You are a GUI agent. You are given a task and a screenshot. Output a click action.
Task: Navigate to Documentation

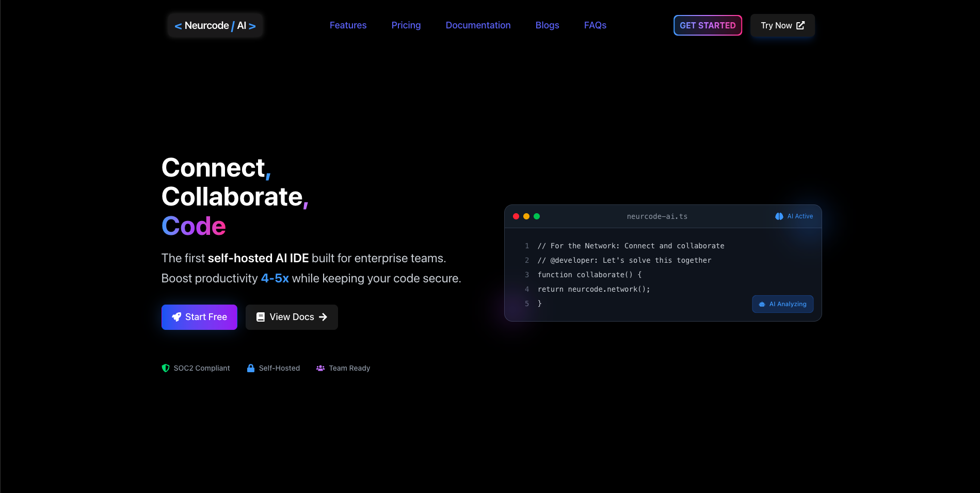[478, 25]
